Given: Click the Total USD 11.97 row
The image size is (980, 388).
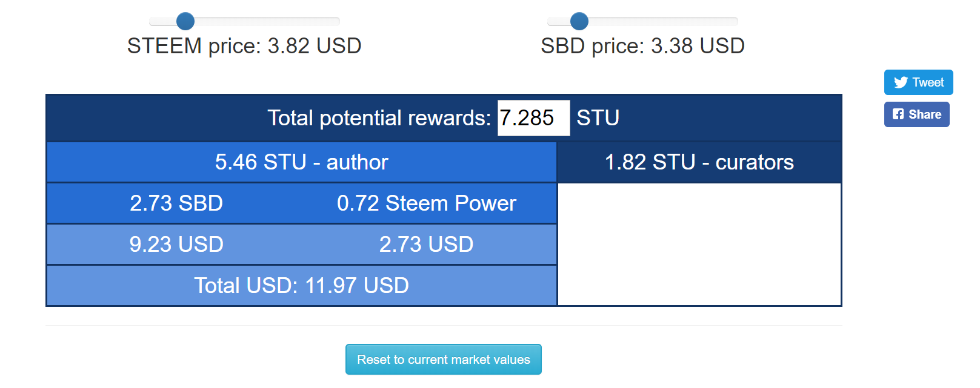Looking at the screenshot, I should pos(302,286).
